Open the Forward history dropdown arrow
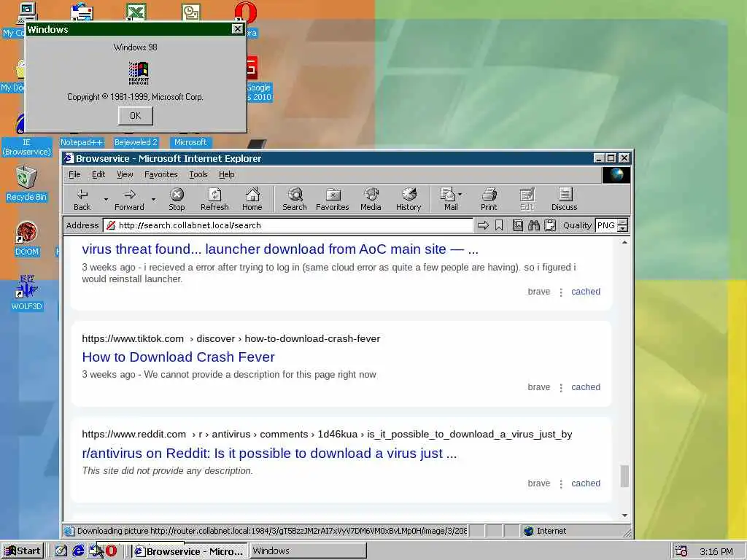 point(153,199)
